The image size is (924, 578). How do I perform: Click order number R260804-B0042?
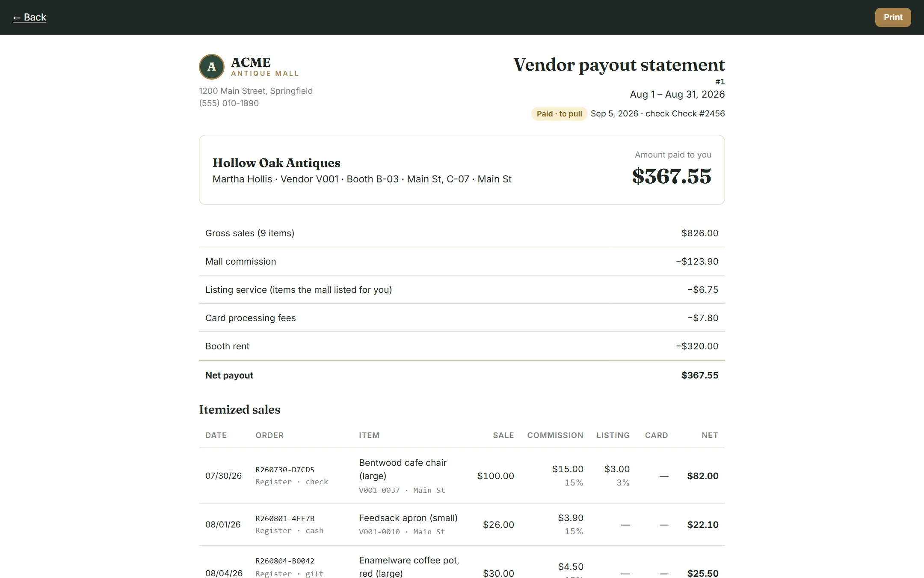coord(285,561)
